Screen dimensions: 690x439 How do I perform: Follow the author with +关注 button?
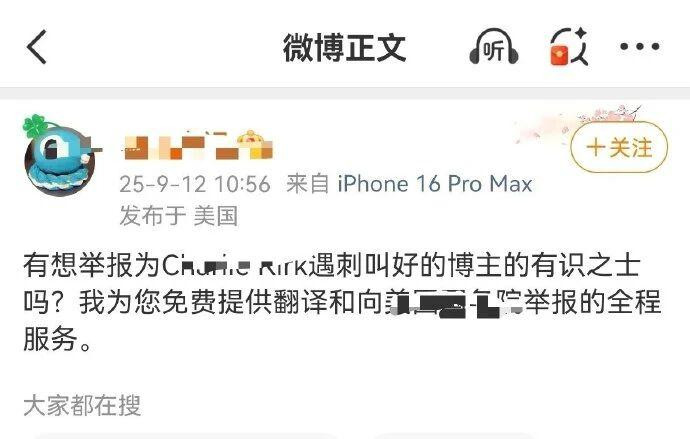[619, 147]
